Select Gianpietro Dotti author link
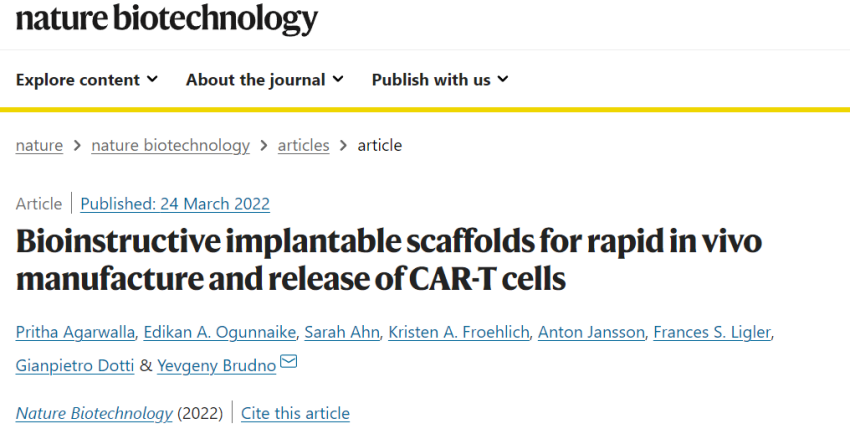 pyautogui.click(x=75, y=366)
